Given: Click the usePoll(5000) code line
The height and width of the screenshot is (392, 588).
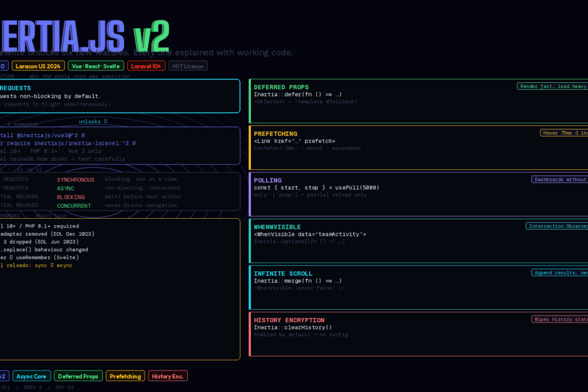Looking at the screenshot, I should coord(316,188).
